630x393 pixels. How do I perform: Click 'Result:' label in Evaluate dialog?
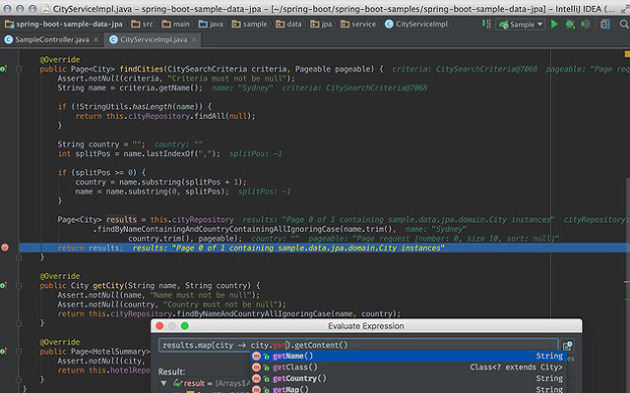172,372
